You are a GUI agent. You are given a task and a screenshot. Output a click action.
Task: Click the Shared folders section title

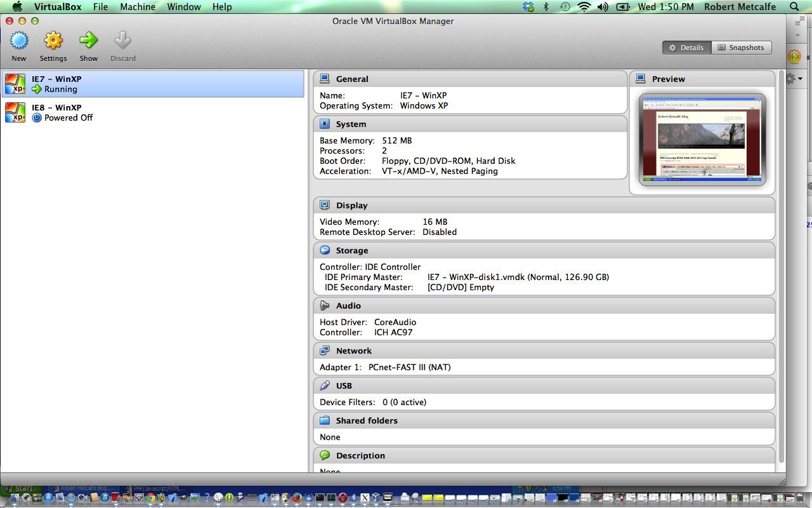(x=367, y=420)
